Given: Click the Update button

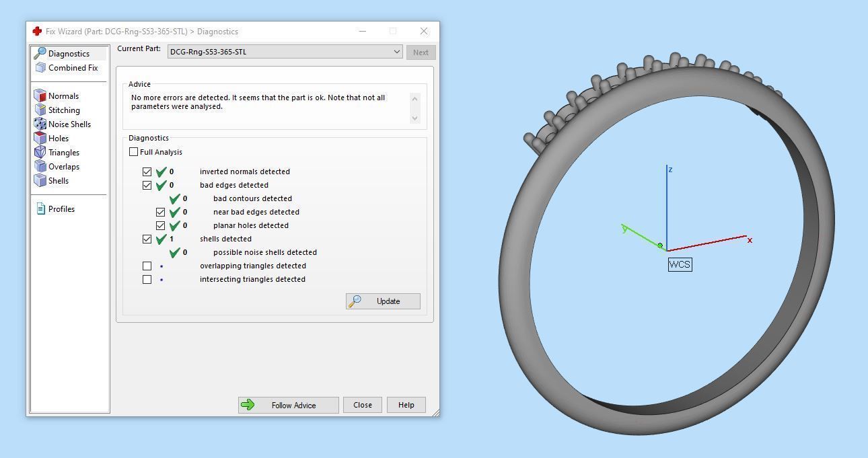Looking at the screenshot, I should 383,301.
